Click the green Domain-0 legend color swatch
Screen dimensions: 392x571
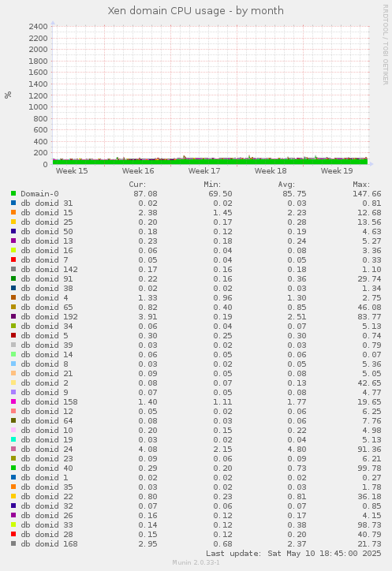[13, 193]
